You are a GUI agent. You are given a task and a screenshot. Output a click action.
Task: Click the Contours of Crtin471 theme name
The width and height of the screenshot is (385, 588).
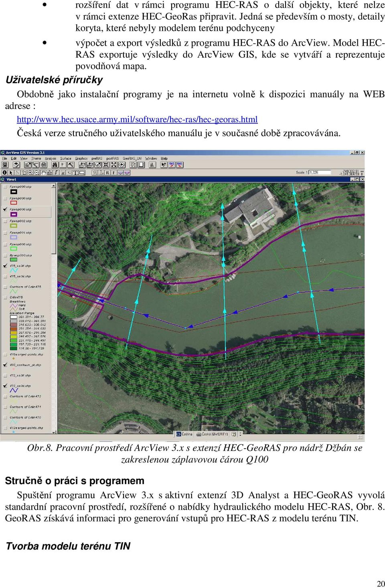point(25,407)
